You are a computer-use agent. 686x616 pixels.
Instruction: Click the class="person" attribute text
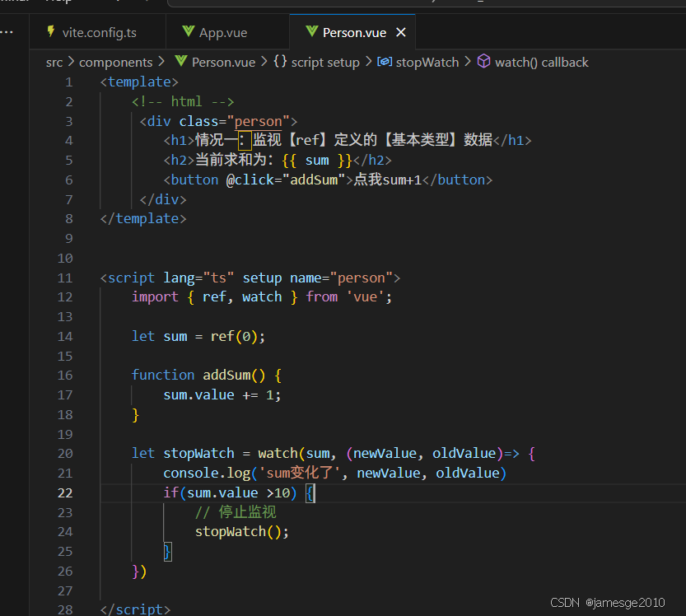(234, 121)
